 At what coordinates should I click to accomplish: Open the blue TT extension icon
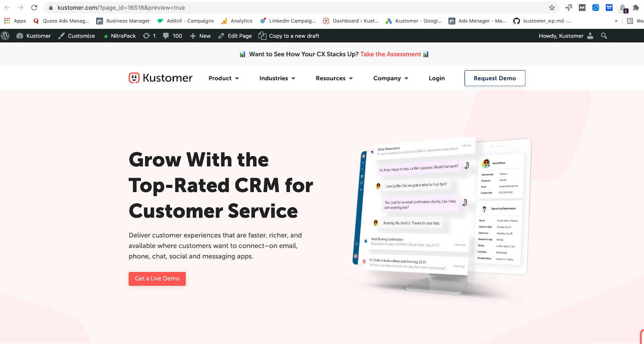pyautogui.click(x=609, y=8)
